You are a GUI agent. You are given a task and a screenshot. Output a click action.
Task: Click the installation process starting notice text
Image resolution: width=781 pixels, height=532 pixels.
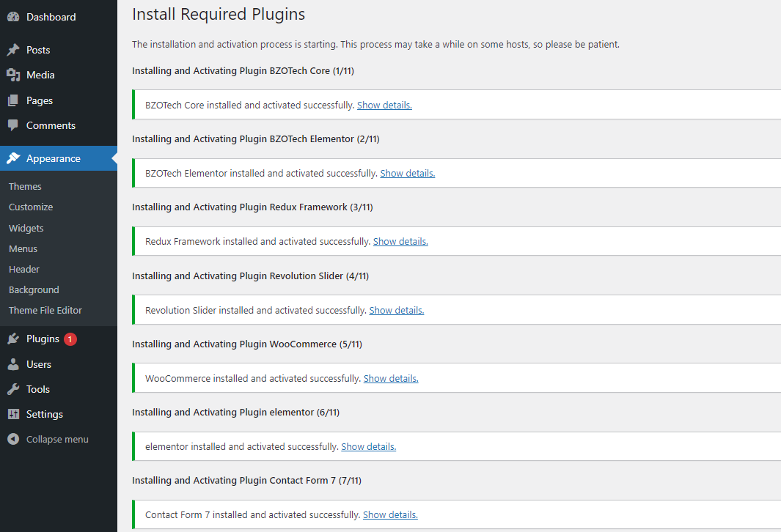click(x=376, y=44)
